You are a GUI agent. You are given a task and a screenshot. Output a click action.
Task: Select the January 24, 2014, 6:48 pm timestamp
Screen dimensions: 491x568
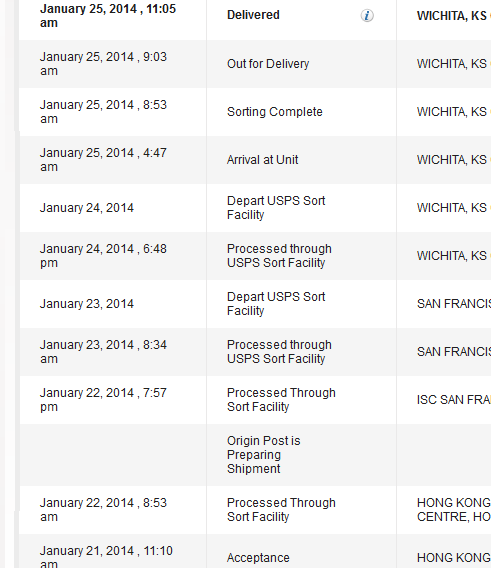(103, 256)
